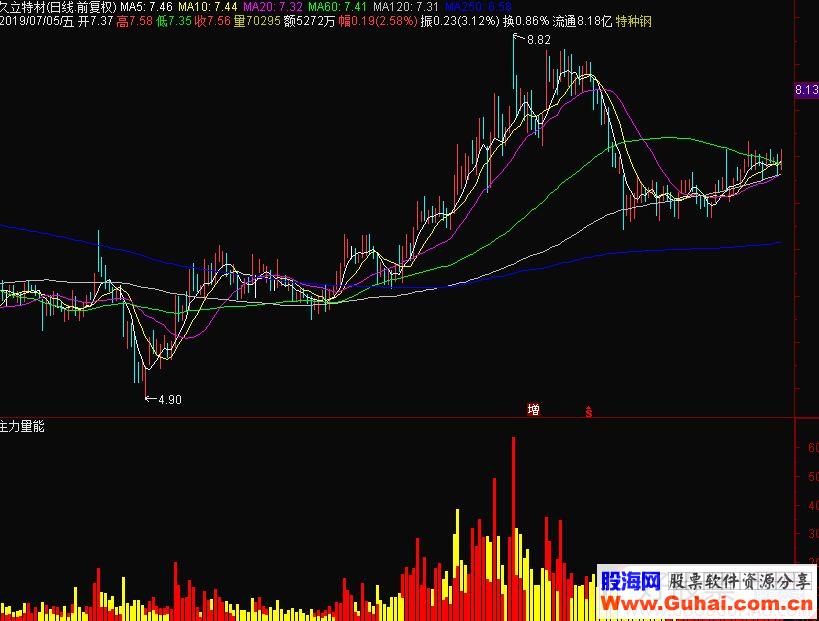
Task: Open the 特种钢 sector link
Action: pyautogui.click(x=634, y=21)
